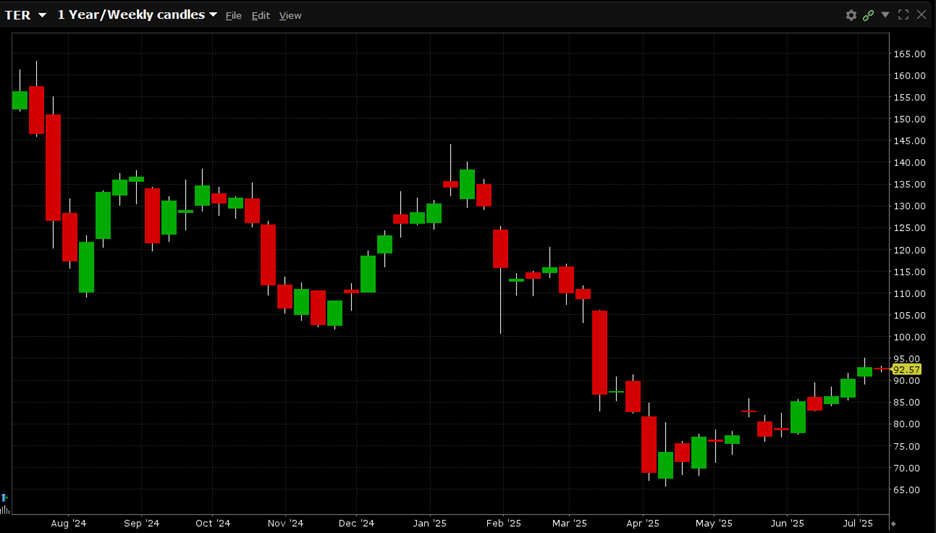Viewport: 936px width, 533px height.
Task: Open the 1 Year/Weekly candles period dropdown
Action: click(137, 15)
